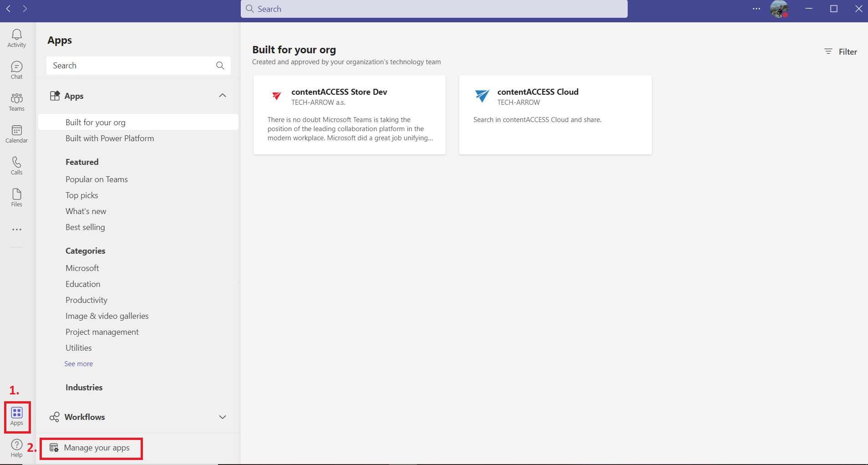
Task: Open the Calls phone icon
Action: coord(17,166)
